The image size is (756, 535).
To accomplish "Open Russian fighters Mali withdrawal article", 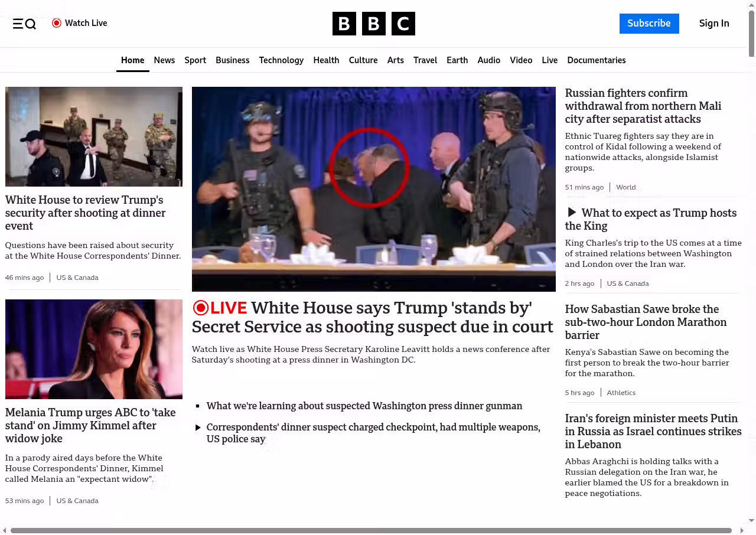I will tap(643, 106).
